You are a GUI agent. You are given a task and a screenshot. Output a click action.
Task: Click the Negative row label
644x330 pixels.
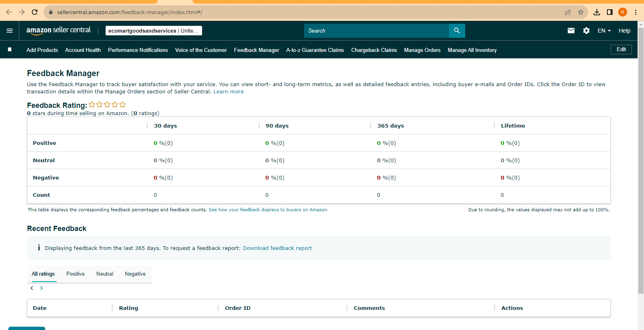(x=46, y=177)
